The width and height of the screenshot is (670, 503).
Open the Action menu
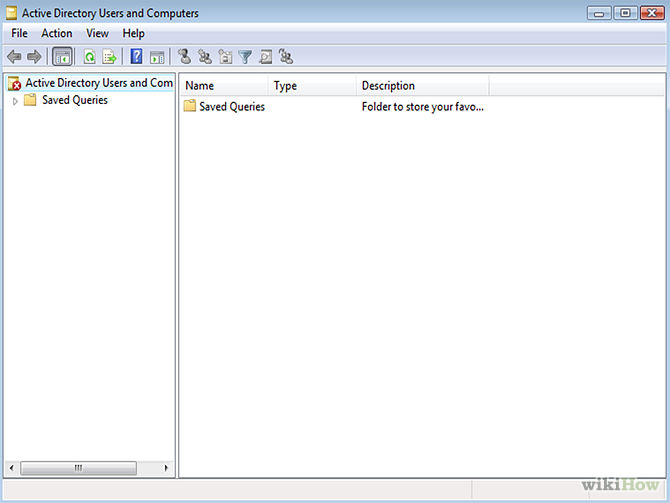point(57,33)
